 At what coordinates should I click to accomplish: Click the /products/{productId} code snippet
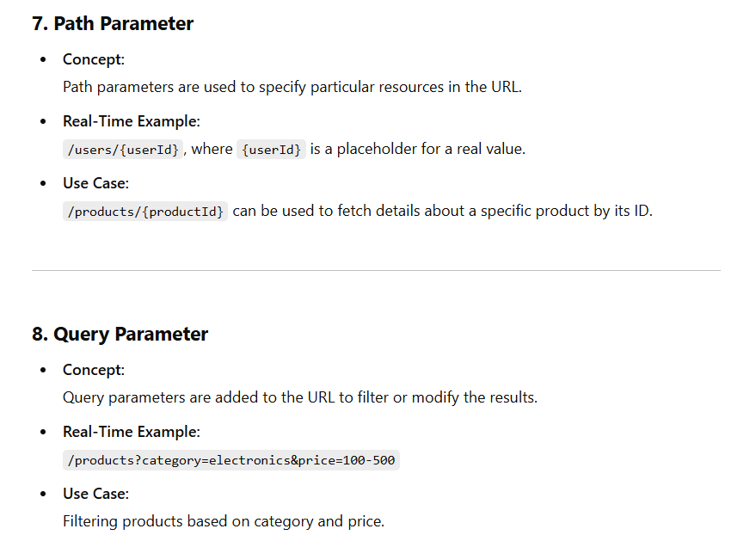point(145,212)
